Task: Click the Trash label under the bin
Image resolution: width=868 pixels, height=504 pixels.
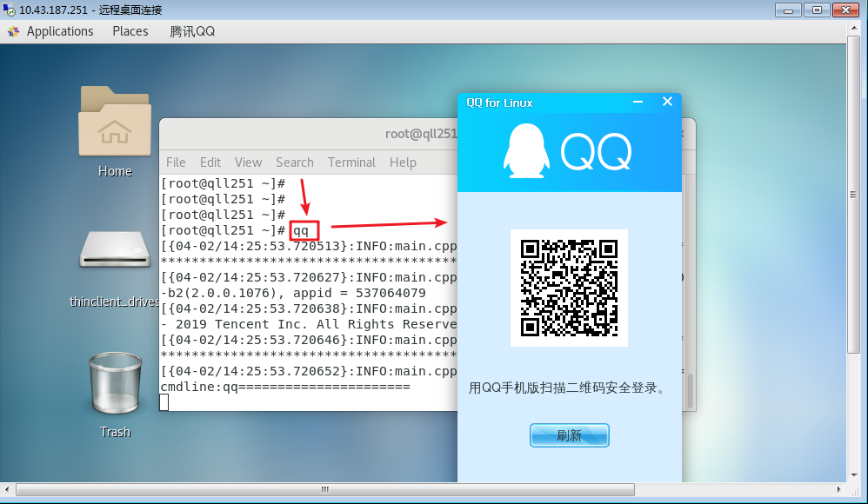Action: tap(115, 432)
